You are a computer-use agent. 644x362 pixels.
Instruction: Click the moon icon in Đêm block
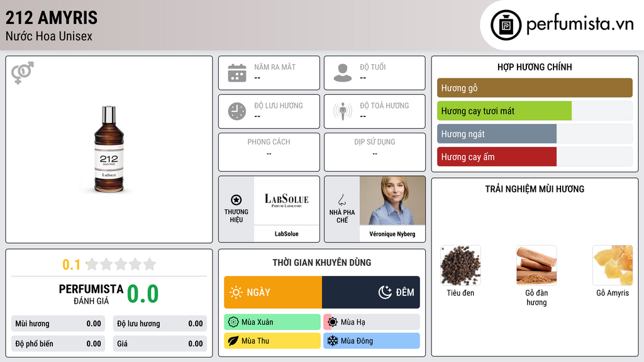[385, 292]
